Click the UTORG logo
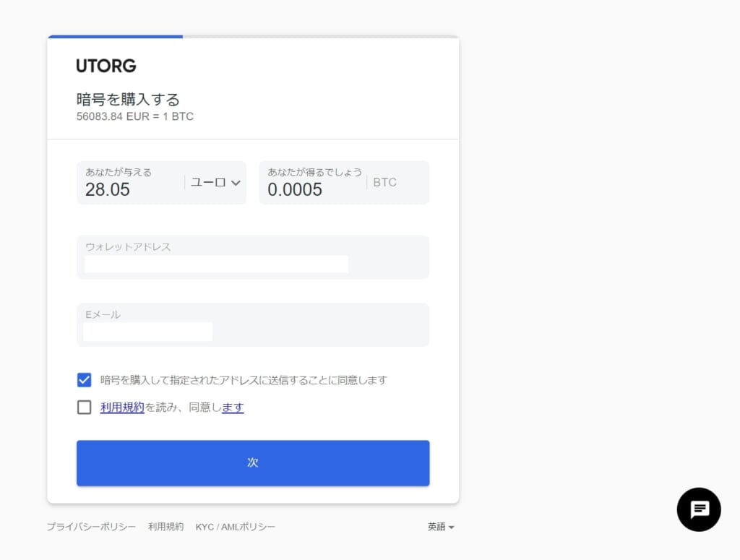This screenshot has width=740, height=560. click(x=106, y=66)
